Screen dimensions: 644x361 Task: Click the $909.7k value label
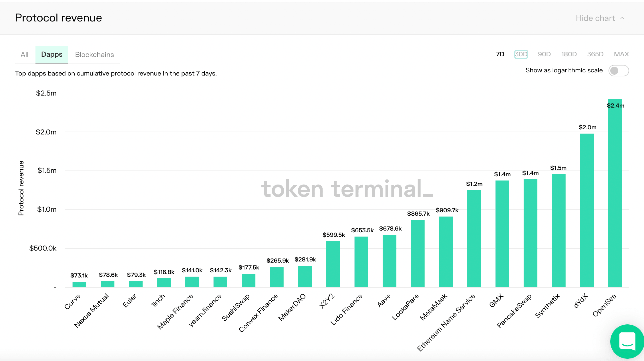447,210
